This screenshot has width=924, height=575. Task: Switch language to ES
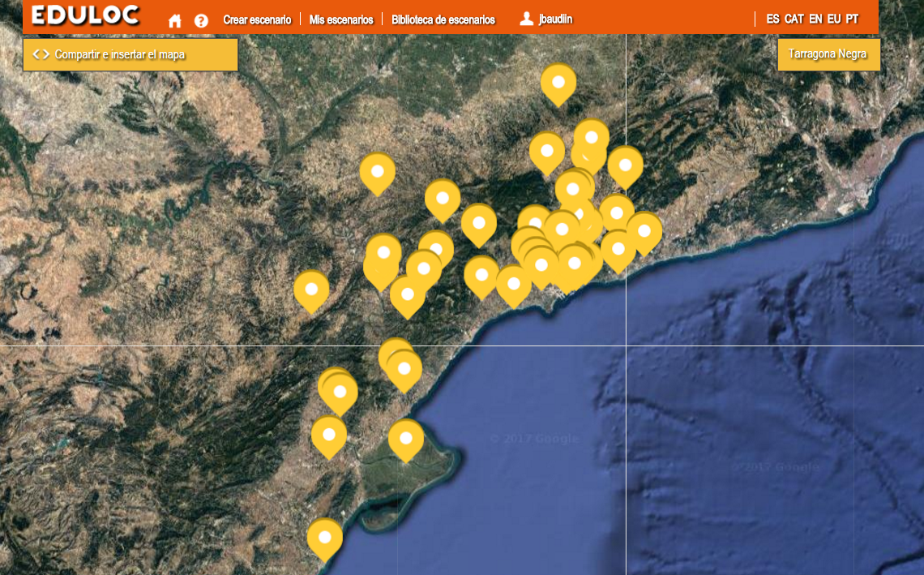coord(773,19)
